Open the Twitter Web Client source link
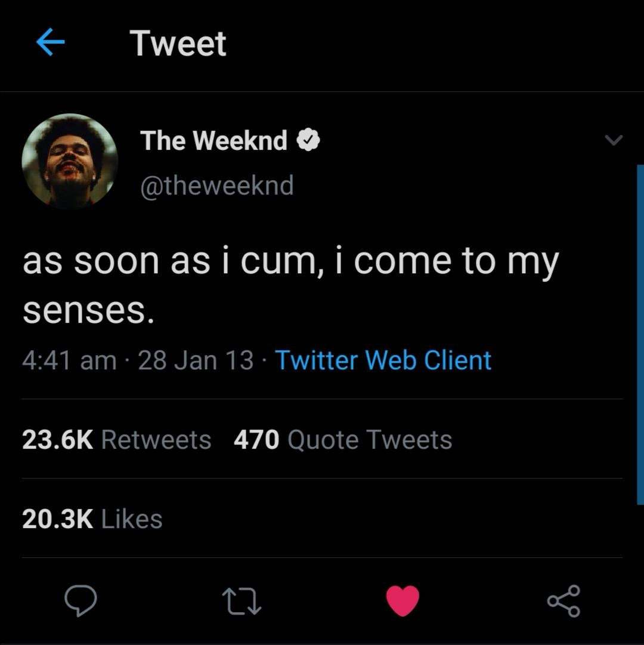Screen dimensions: 644x645 (382, 359)
